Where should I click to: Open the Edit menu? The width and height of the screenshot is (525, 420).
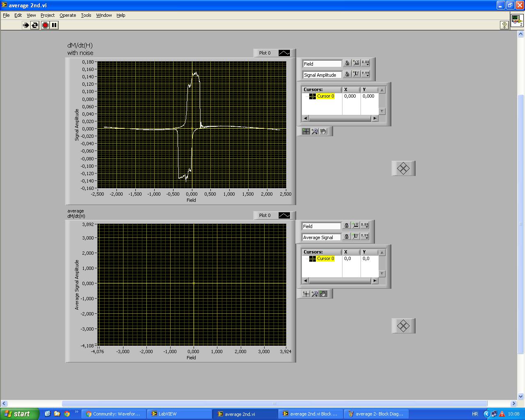18,15
